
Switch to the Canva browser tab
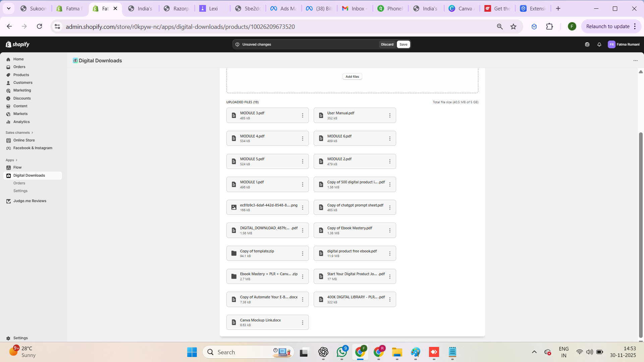tap(462, 8)
